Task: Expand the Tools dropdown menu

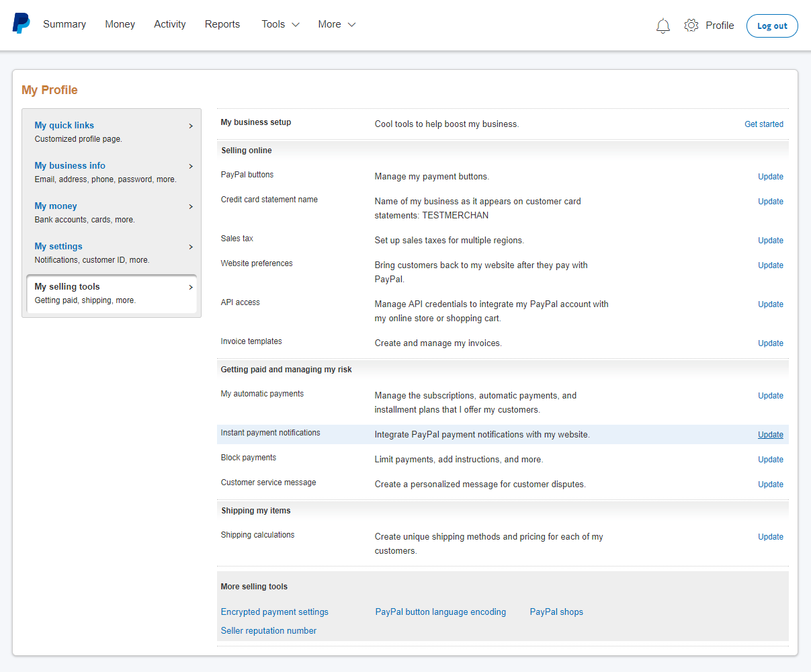Action: click(x=281, y=24)
